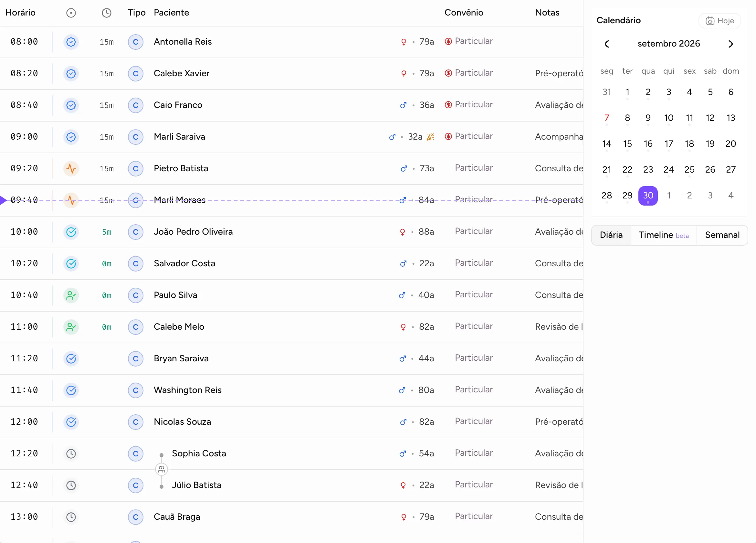Click the type C badge for Caio Franco
The width and height of the screenshot is (756, 543).
coord(136,105)
